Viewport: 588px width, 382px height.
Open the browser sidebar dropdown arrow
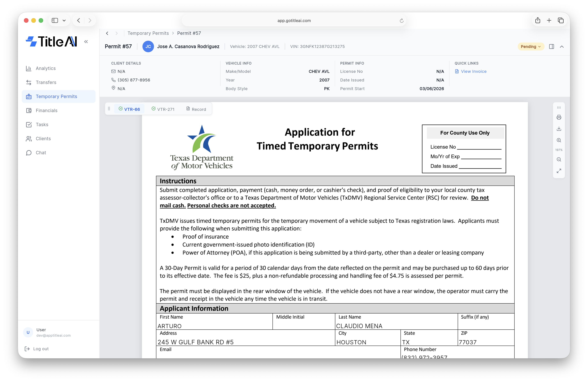pos(64,20)
